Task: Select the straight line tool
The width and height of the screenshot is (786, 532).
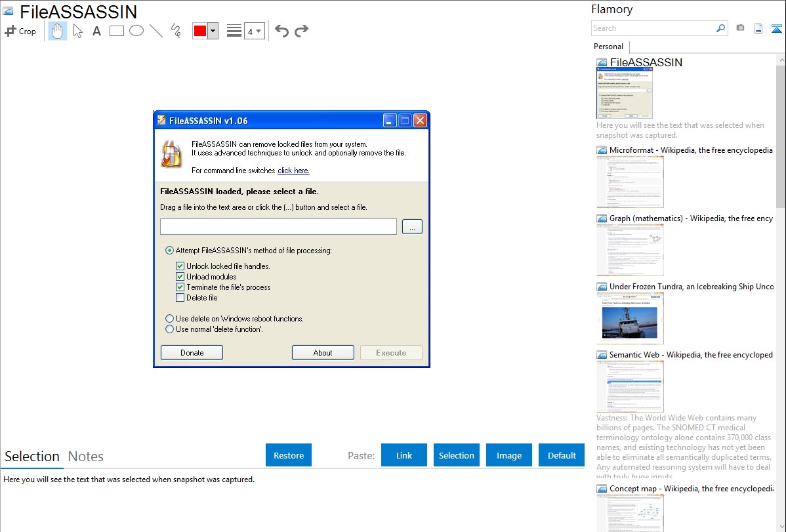Action: tap(156, 31)
